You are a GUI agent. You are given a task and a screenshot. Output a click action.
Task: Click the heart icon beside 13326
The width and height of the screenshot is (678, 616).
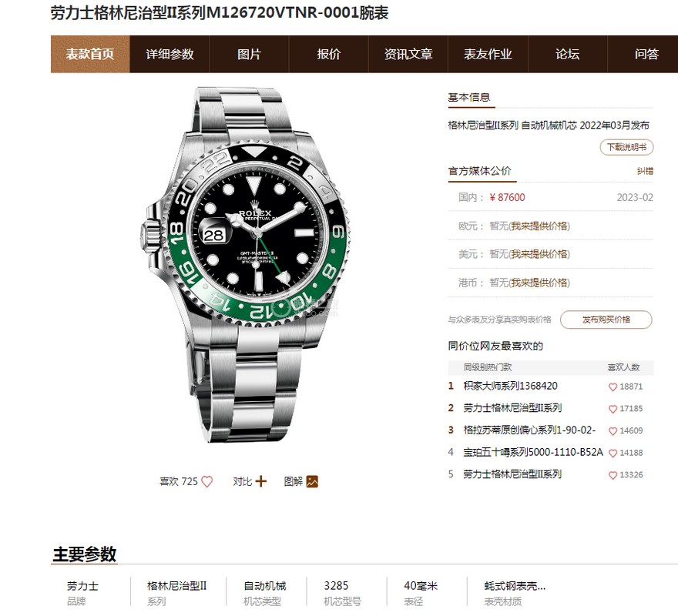pos(613,475)
